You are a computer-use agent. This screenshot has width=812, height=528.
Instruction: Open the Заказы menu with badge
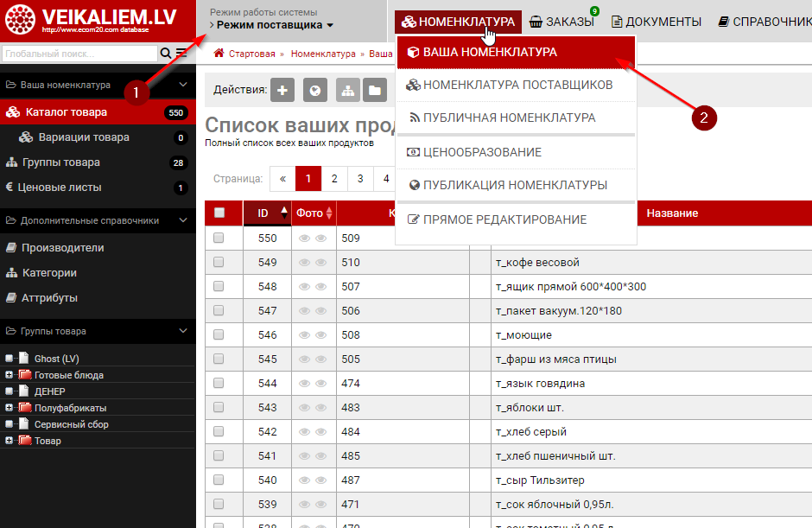(561, 22)
